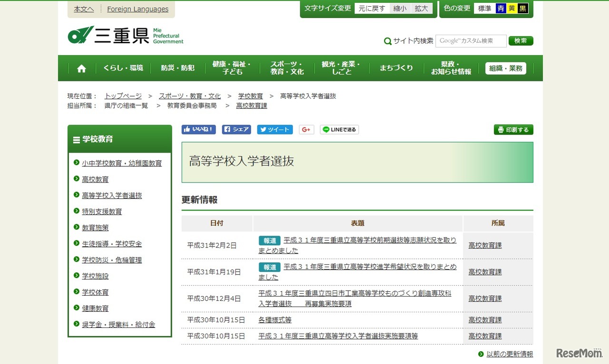Viewport: 609px width, 364px height.
Task: Expand the 観光・産業・しごと navigation menu
Action: [x=341, y=68]
